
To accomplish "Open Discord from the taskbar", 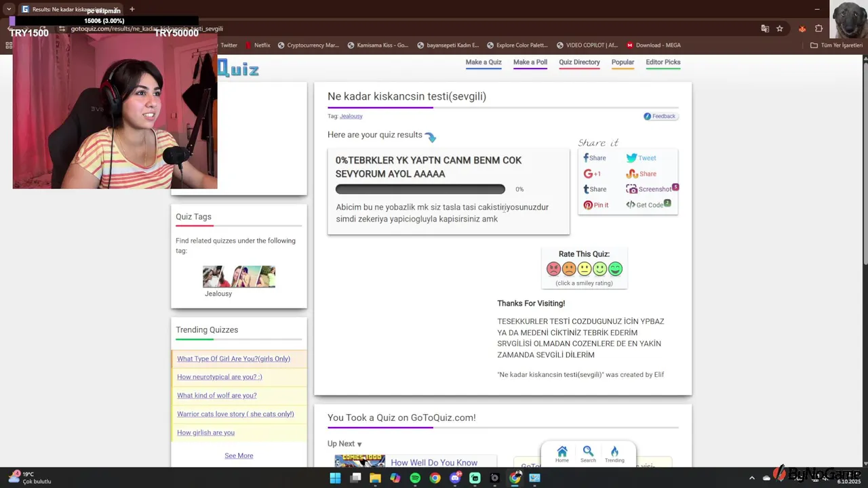I will point(455,478).
